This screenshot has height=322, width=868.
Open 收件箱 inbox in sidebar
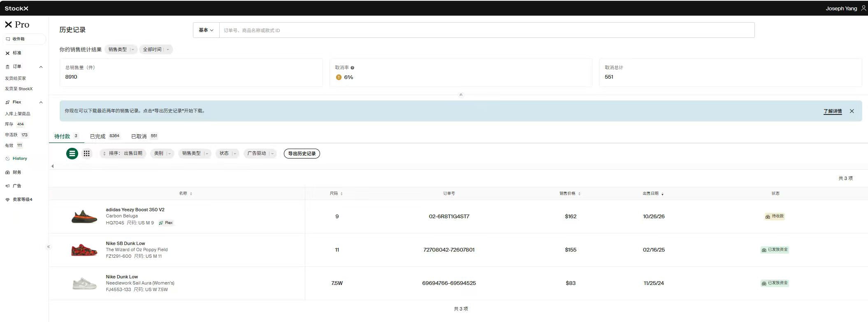(24, 39)
